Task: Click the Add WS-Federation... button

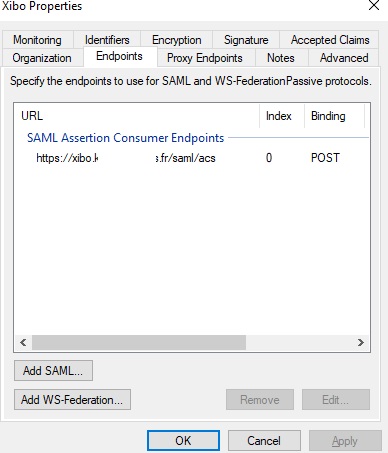Action: click(x=72, y=399)
